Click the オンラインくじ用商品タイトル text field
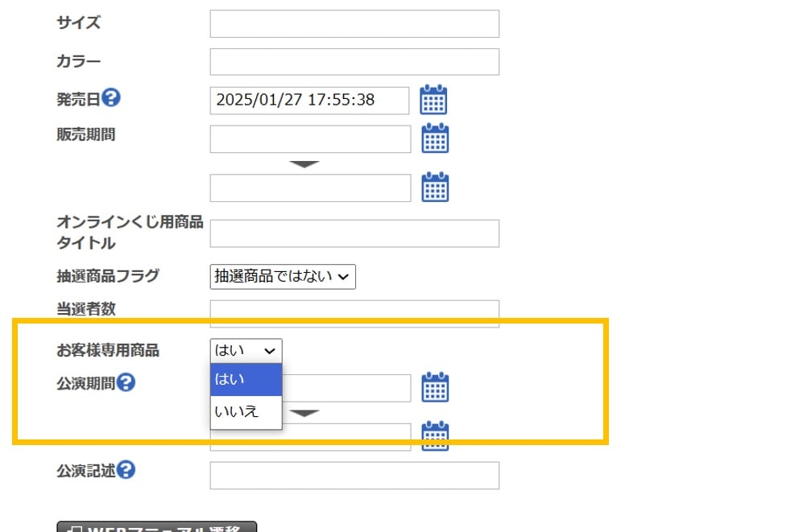The width and height of the screenshot is (803, 532). pyautogui.click(x=354, y=233)
